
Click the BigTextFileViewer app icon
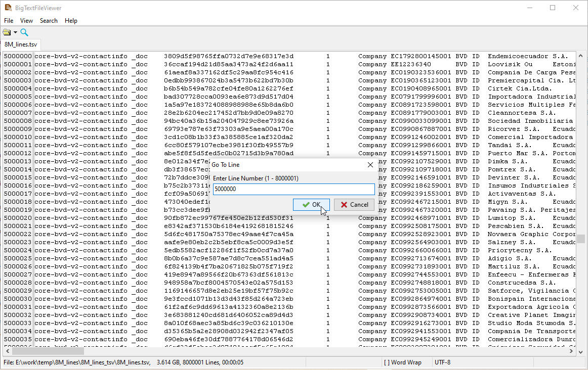point(8,8)
